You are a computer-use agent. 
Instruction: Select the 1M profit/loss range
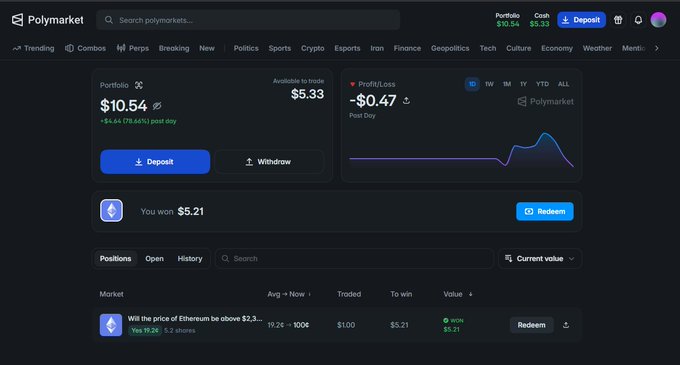[507, 84]
